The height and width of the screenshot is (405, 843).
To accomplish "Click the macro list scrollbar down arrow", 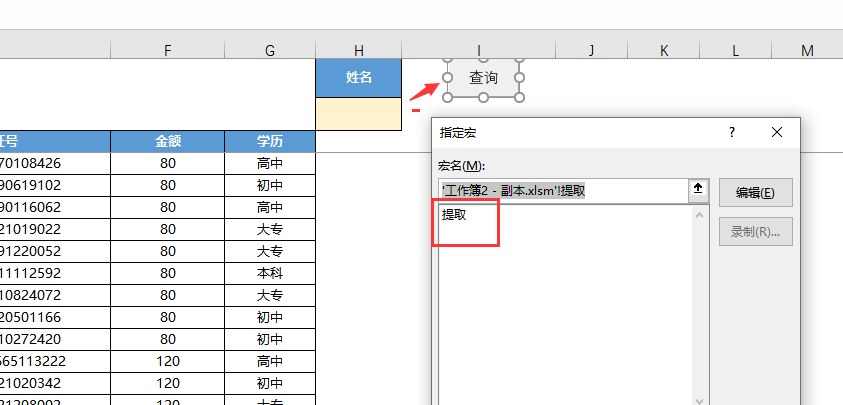I will pyautogui.click(x=699, y=400).
